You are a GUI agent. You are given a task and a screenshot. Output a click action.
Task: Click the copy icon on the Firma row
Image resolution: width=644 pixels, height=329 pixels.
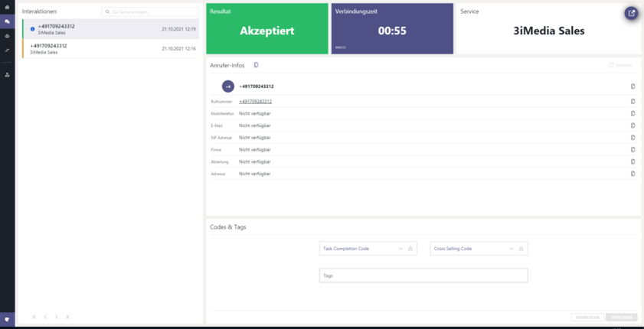point(633,149)
